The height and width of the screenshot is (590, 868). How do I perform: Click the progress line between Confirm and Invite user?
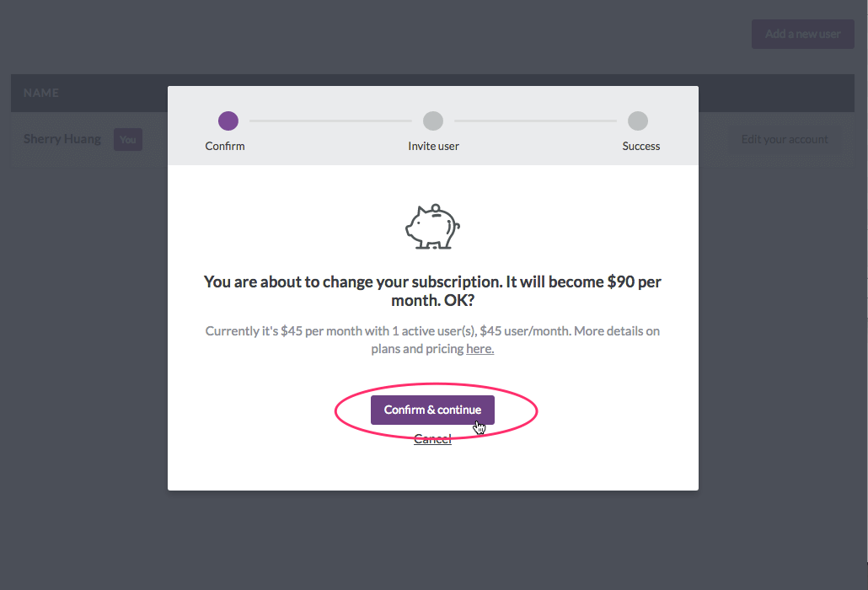pyautogui.click(x=330, y=121)
